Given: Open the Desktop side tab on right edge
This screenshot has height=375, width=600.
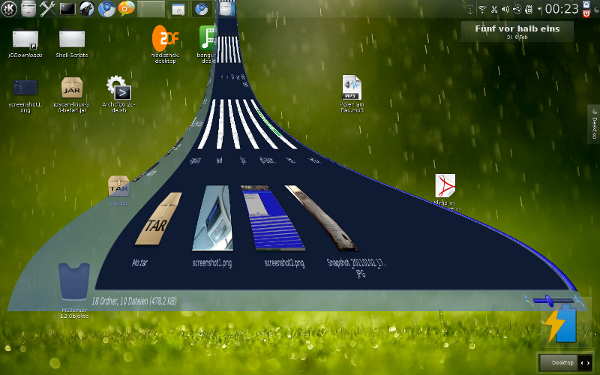Looking at the screenshot, I should [594, 124].
